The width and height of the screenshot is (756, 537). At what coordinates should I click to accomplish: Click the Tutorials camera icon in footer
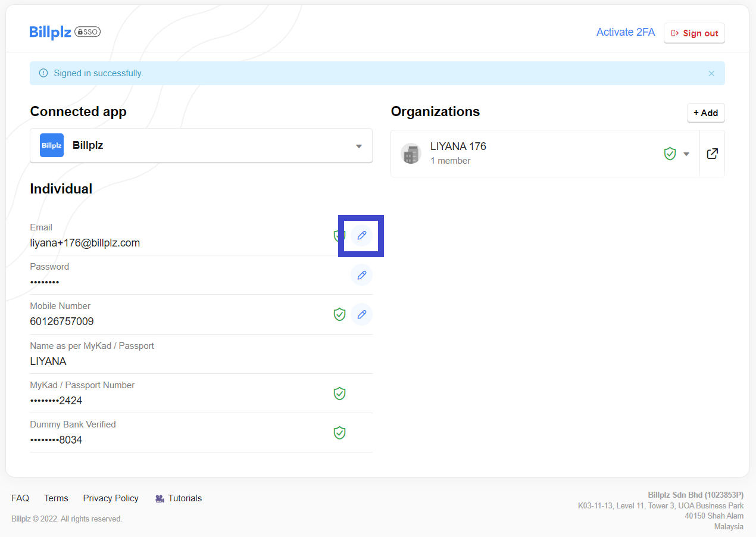tap(160, 498)
